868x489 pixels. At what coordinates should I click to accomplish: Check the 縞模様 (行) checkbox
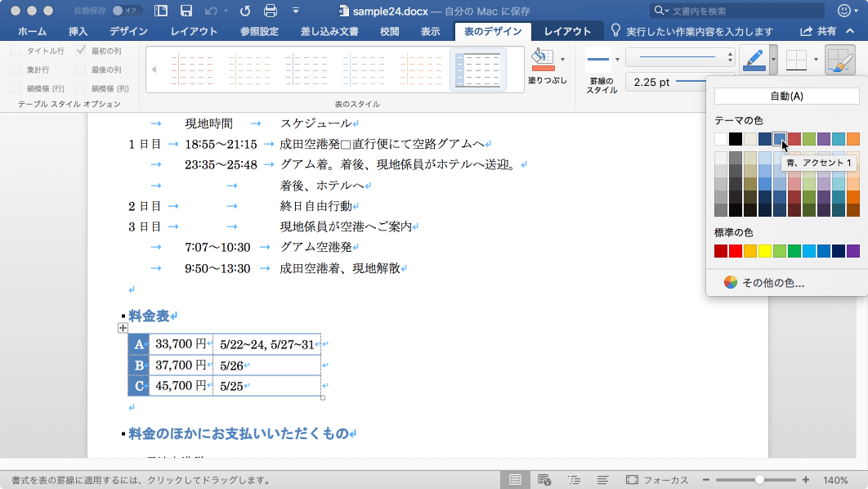(x=16, y=88)
